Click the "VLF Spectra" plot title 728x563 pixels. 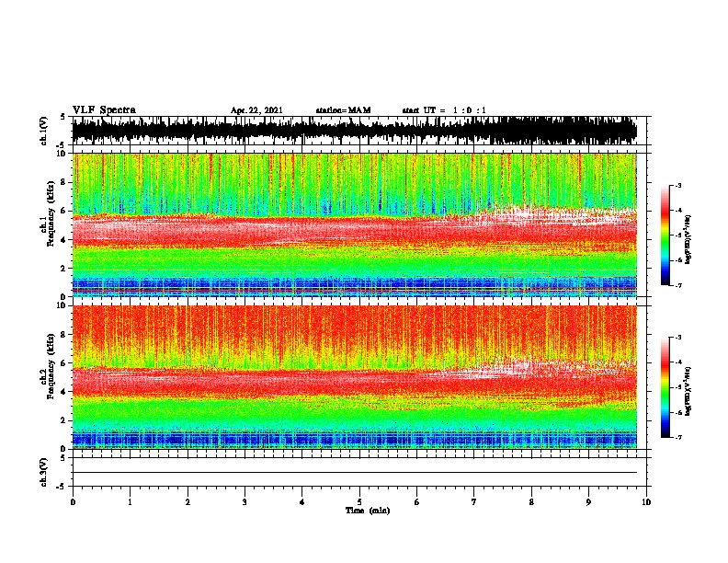click(x=104, y=110)
